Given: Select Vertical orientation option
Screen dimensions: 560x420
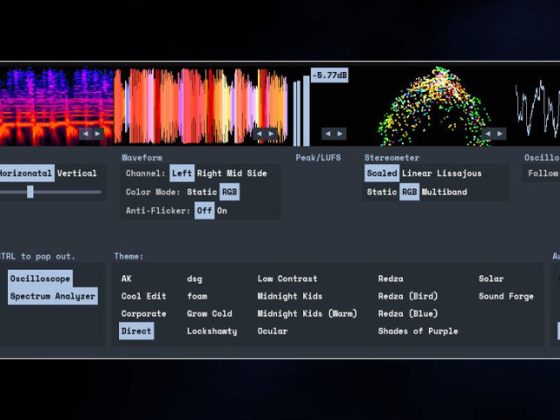Looking at the screenshot, I should coord(77,173).
